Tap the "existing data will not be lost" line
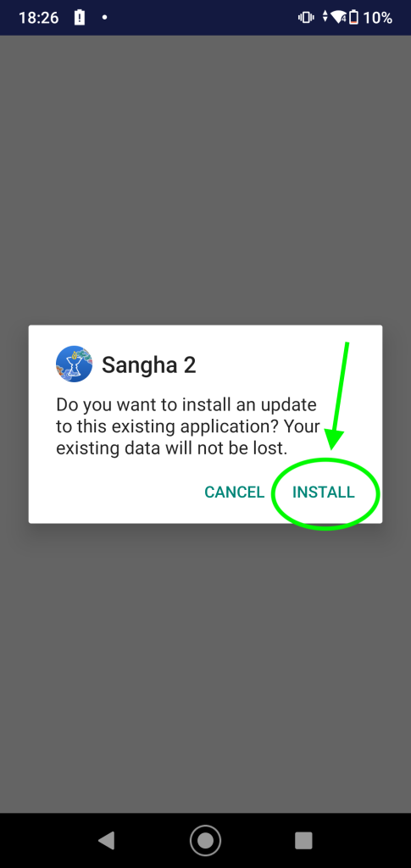Image resolution: width=411 pixels, height=868 pixels. pyautogui.click(x=172, y=448)
